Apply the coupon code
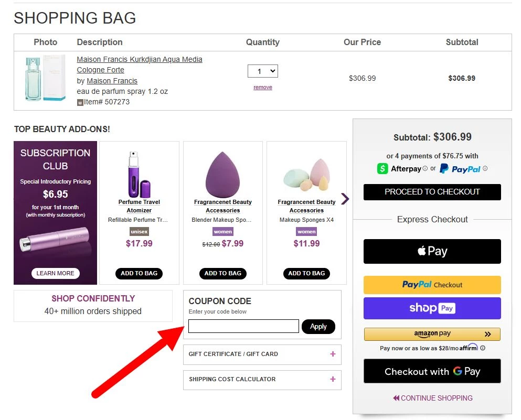Image resolution: width=521 pixels, height=420 pixels. point(318,326)
